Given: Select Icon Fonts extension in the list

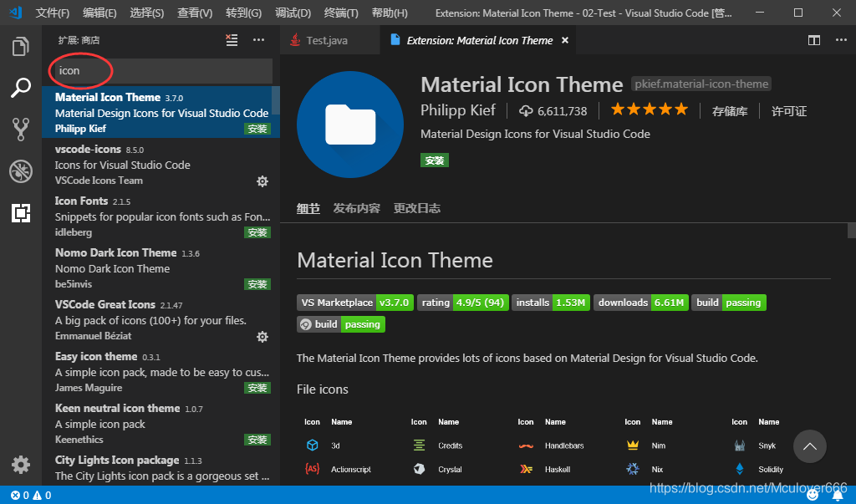Looking at the screenshot, I should 160,216.
